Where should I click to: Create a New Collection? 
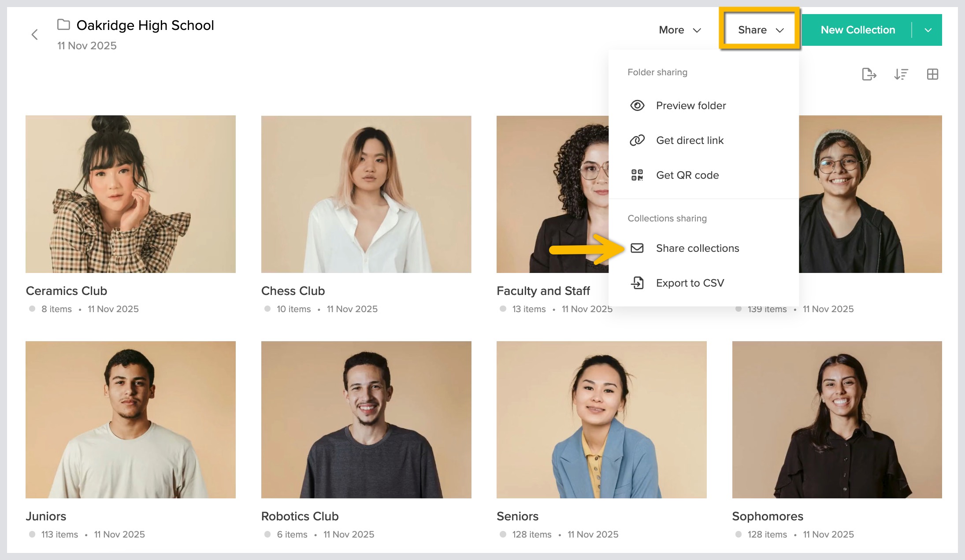point(857,30)
